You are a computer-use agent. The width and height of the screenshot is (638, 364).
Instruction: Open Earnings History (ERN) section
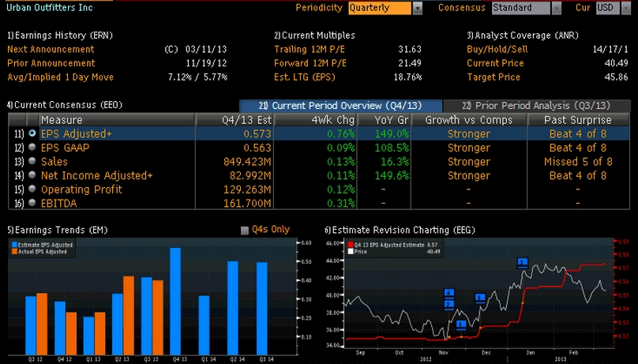click(60, 36)
